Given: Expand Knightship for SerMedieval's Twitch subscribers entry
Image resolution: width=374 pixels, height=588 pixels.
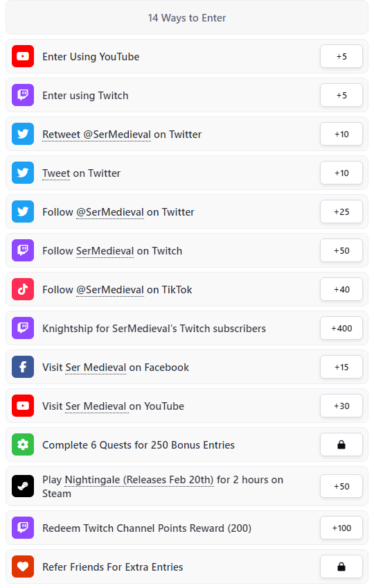Looking at the screenshot, I should pos(187,328).
